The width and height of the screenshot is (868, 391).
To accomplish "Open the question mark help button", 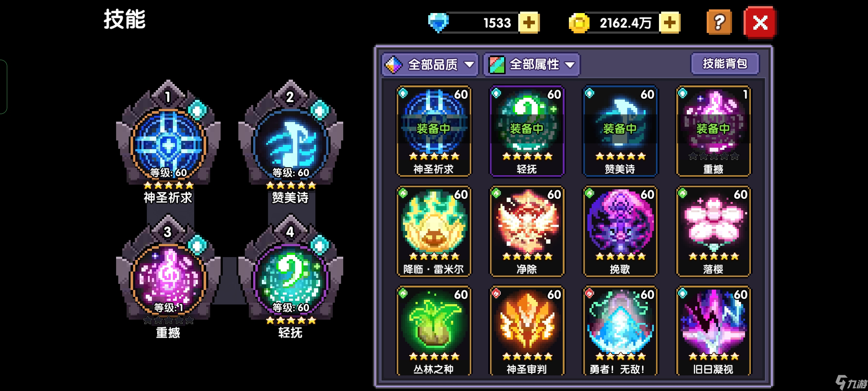I will (x=719, y=22).
